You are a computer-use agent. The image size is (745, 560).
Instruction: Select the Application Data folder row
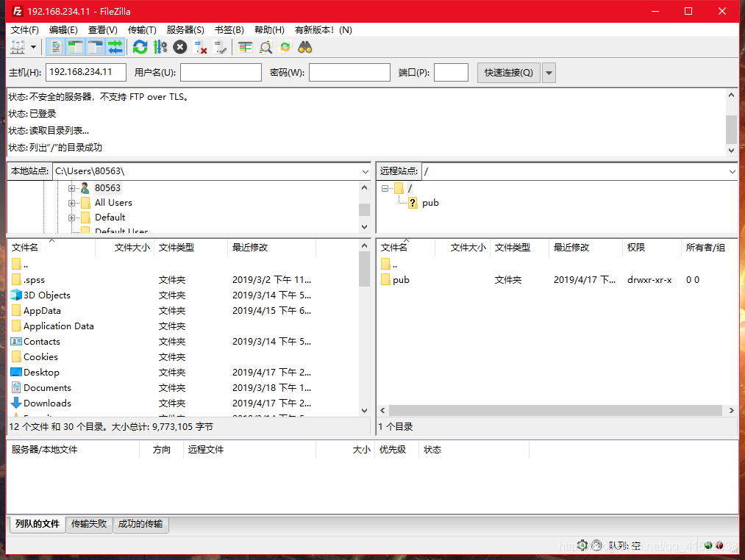click(x=183, y=326)
